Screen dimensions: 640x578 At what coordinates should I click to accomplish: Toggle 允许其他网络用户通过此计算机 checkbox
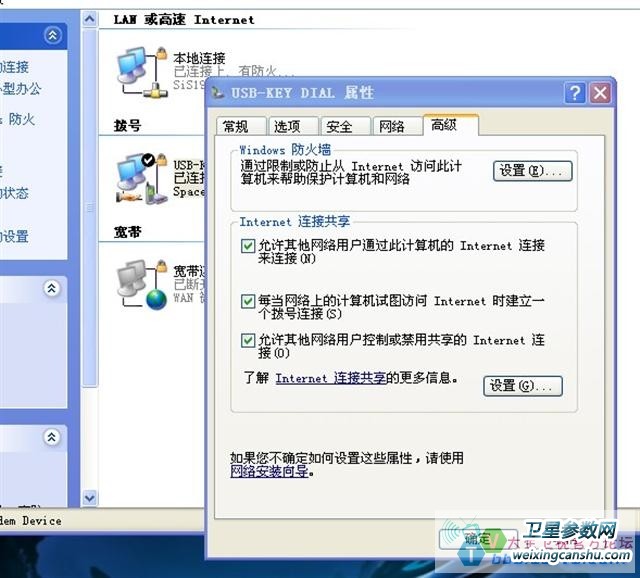pyautogui.click(x=248, y=246)
